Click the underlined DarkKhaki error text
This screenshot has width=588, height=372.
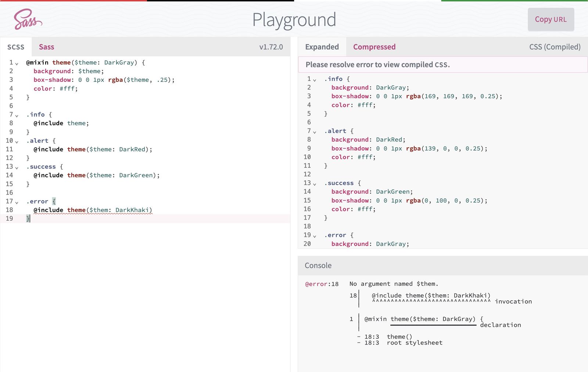tap(133, 210)
